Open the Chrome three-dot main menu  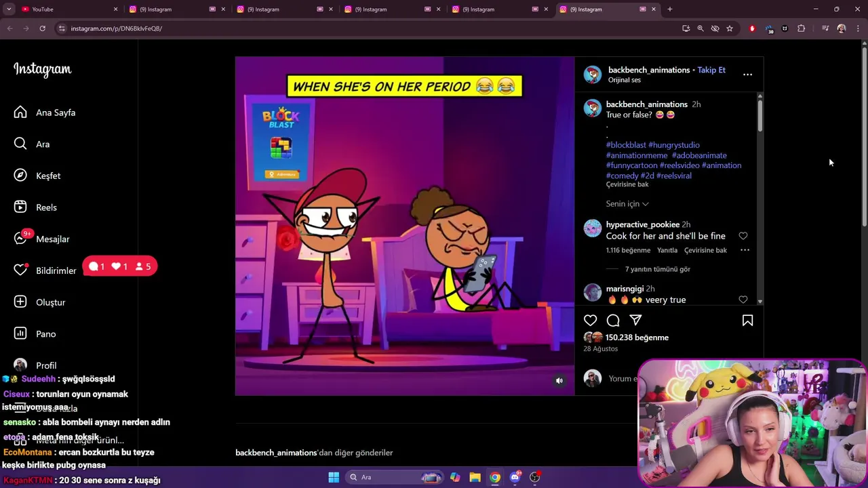click(x=858, y=28)
